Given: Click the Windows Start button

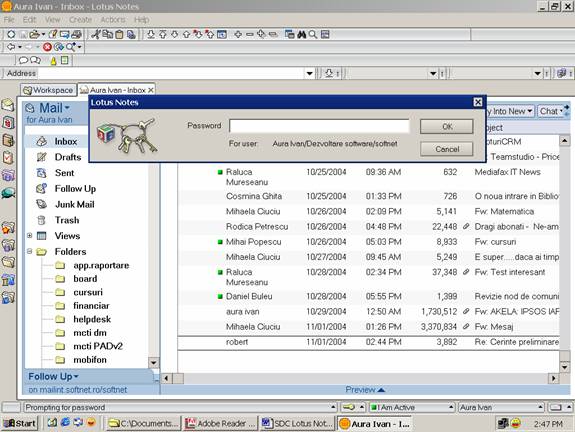Looking at the screenshot, I should click(20, 424).
